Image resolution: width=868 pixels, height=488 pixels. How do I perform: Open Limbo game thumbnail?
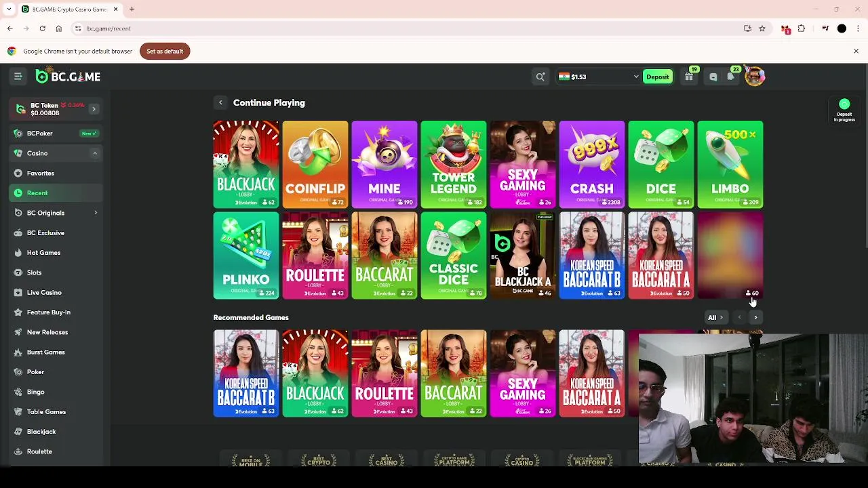pos(730,164)
